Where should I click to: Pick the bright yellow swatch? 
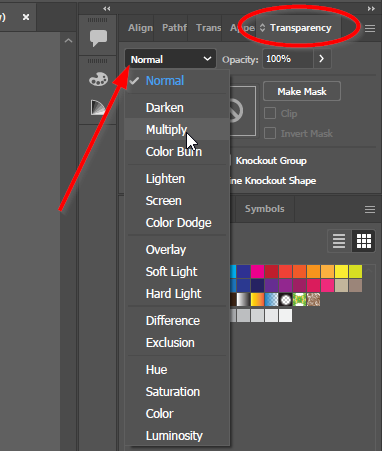pyautogui.click(x=341, y=271)
